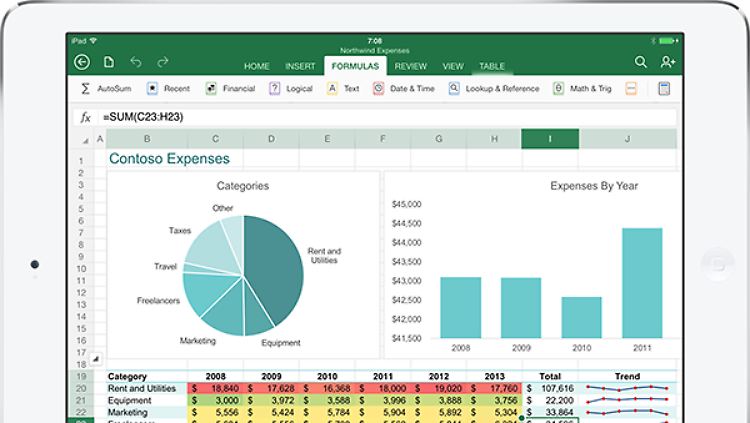Open Financial functions icon
Viewport: 750px width, 423px height.
point(211,89)
